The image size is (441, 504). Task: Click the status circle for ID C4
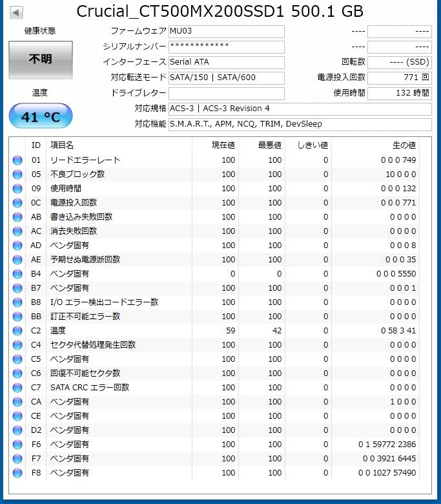[x=17, y=345]
